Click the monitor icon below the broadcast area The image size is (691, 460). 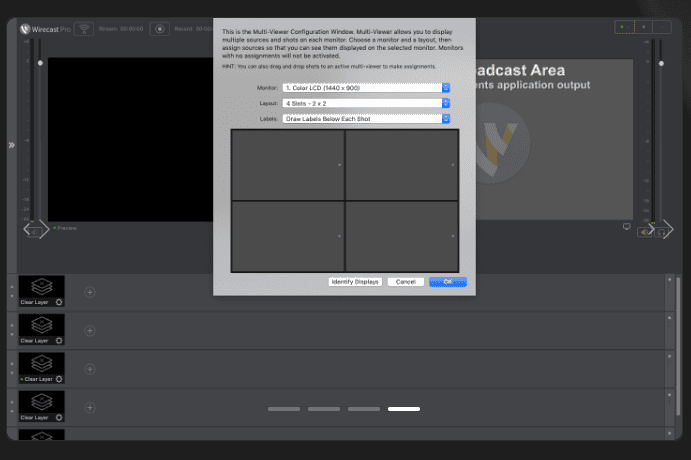626,226
